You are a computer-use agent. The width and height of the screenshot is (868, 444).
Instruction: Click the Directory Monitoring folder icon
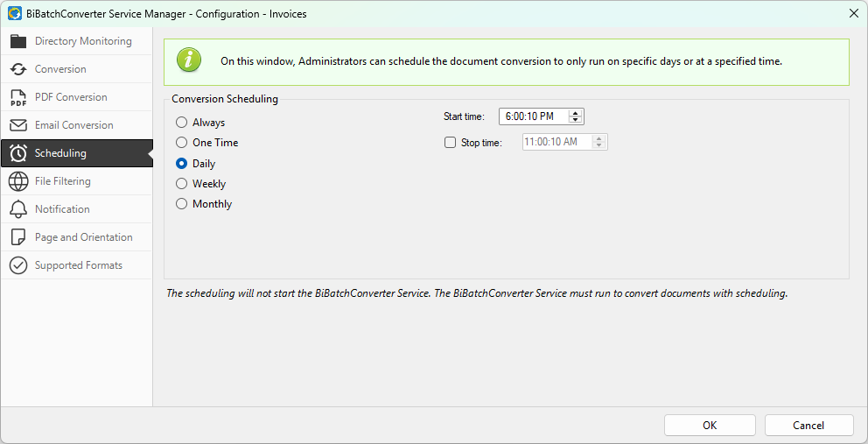18,41
